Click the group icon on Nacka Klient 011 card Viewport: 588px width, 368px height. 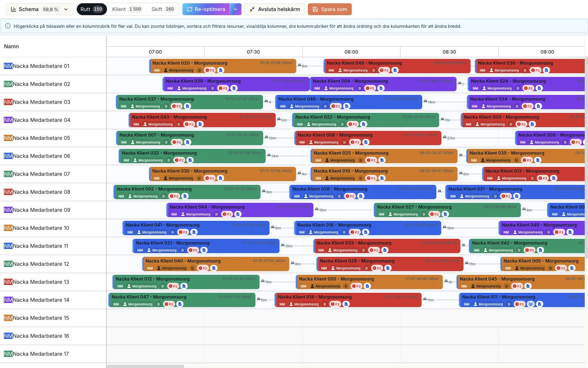tap(530, 304)
